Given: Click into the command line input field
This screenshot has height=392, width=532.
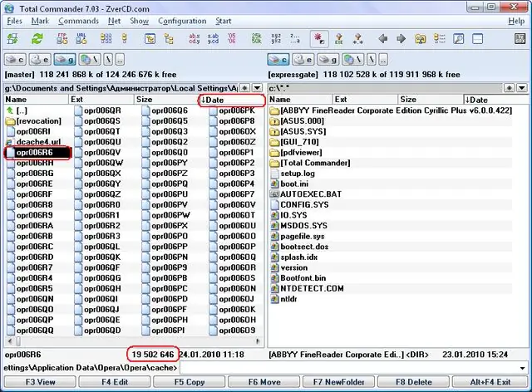Looking at the screenshot, I should click(348, 368).
